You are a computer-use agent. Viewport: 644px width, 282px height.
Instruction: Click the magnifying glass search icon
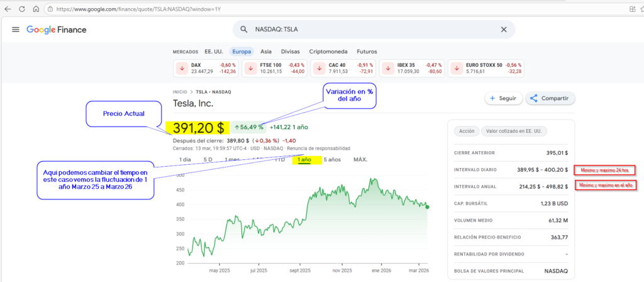click(243, 30)
